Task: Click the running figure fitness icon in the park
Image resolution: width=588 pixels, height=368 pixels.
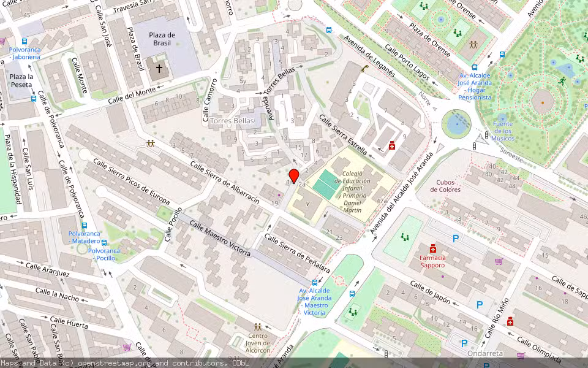Action: (562, 81)
